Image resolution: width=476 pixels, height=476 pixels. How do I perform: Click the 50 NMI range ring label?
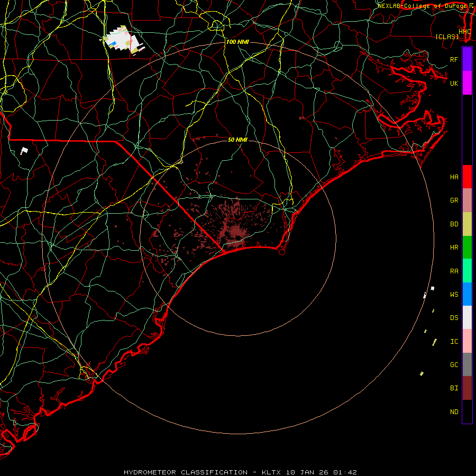[x=237, y=140]
